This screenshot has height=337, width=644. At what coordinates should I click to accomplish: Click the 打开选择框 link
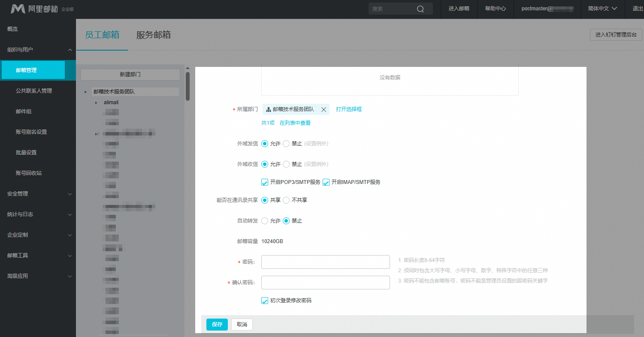pyautogui.click(x=349, y=109)
